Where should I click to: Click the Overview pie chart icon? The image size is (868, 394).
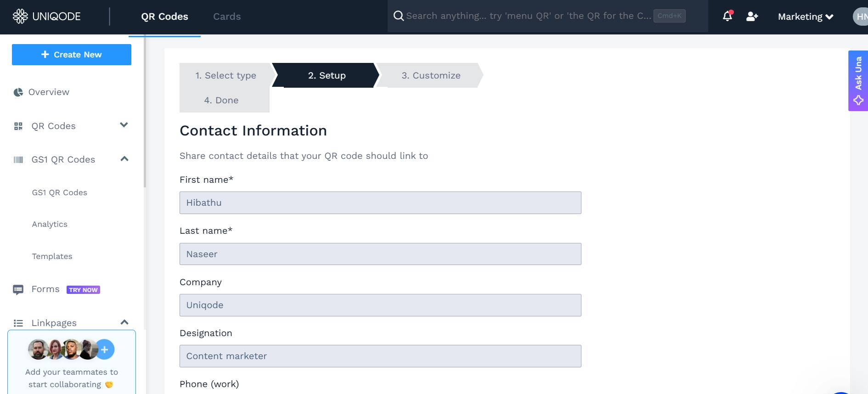tap(18, 92)
